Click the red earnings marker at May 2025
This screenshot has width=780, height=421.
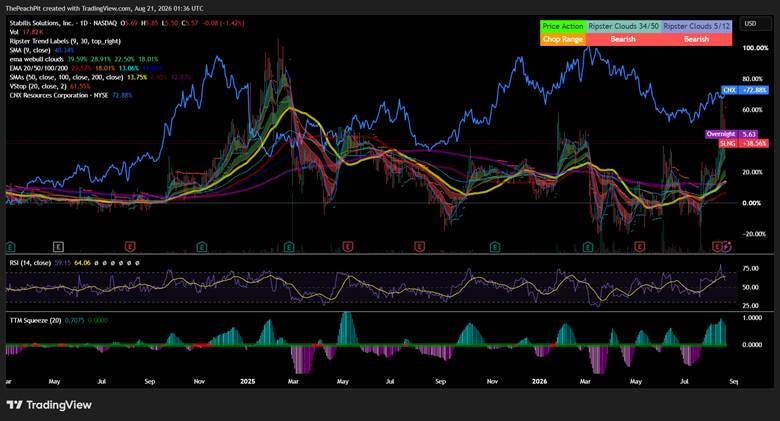pyautogui.click(x=348, y=246)
